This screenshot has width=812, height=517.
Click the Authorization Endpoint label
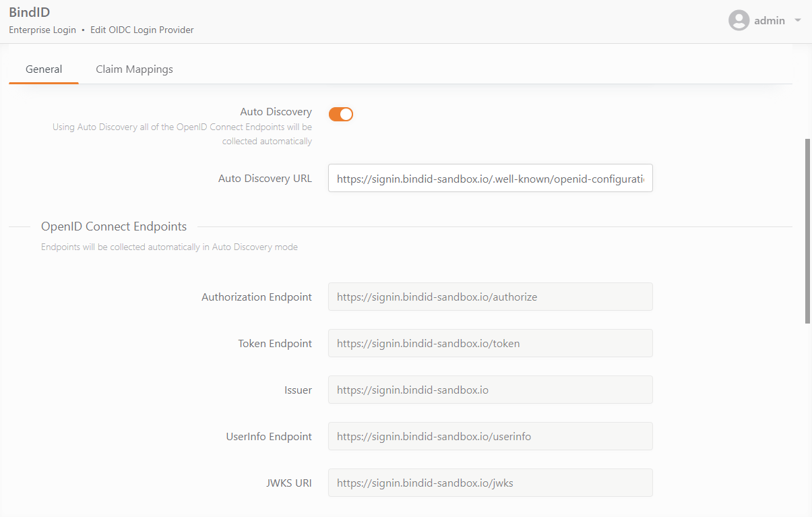pos(257,297)
